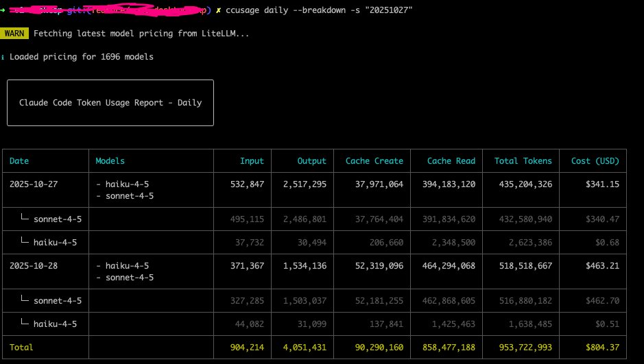Click the dimmed total 516,880,182
The width and height of the screenshot is (644, 364).
[526, 301]
